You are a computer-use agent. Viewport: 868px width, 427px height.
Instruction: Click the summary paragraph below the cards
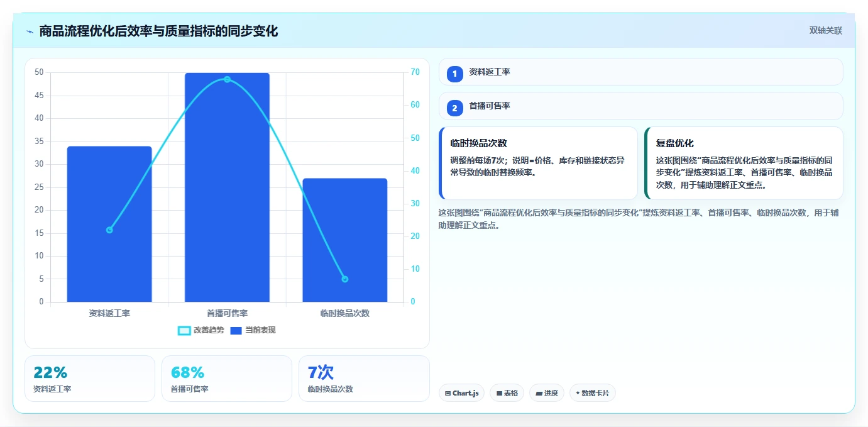coord(638,219)
